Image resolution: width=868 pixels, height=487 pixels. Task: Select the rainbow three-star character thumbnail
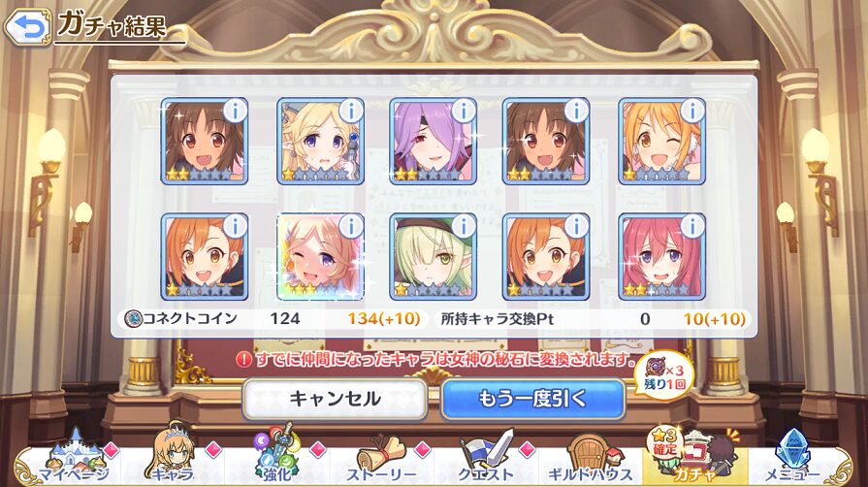click(x=320, y=257)
